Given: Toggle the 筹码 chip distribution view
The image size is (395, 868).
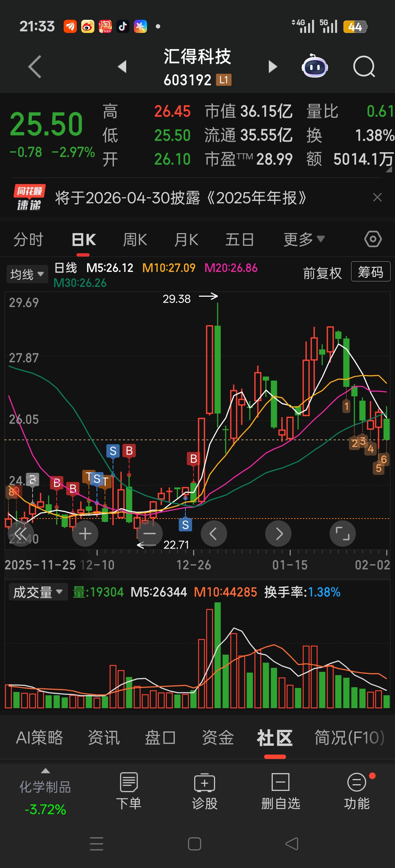Looking at the screenshot, I should click(370, 272).
